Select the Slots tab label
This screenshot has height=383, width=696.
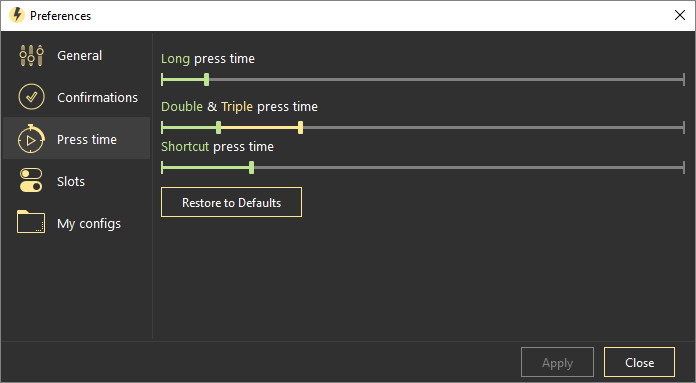[x=71, y=181]
